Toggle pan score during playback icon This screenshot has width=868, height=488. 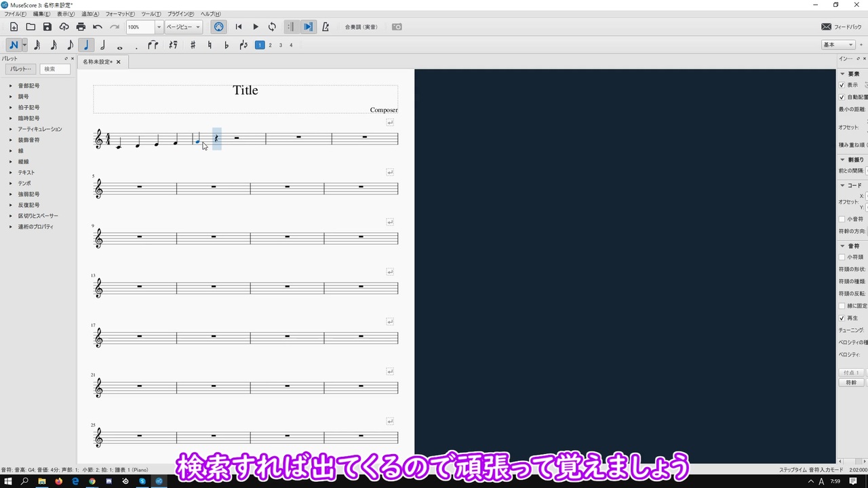point(308,27)
